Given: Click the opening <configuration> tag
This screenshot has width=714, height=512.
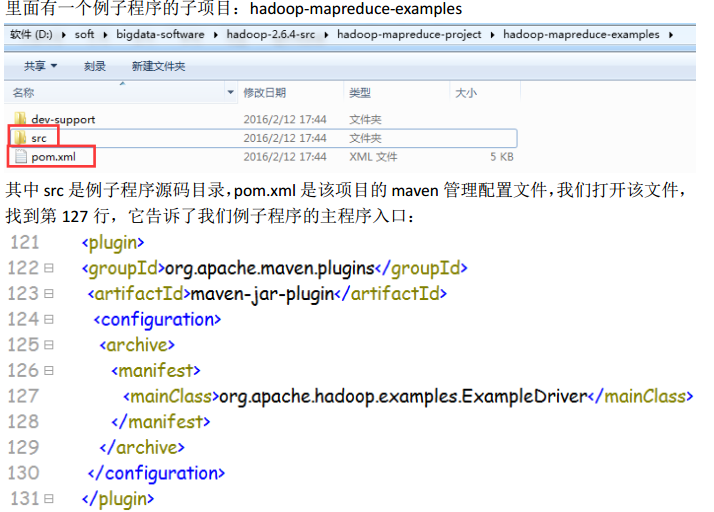Looking at the screenshot, I should coord(158,320).
